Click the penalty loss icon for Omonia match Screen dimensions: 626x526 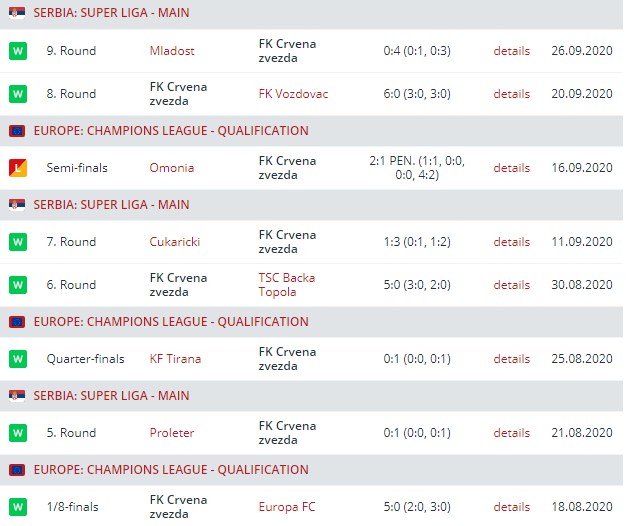coord(17,168)
